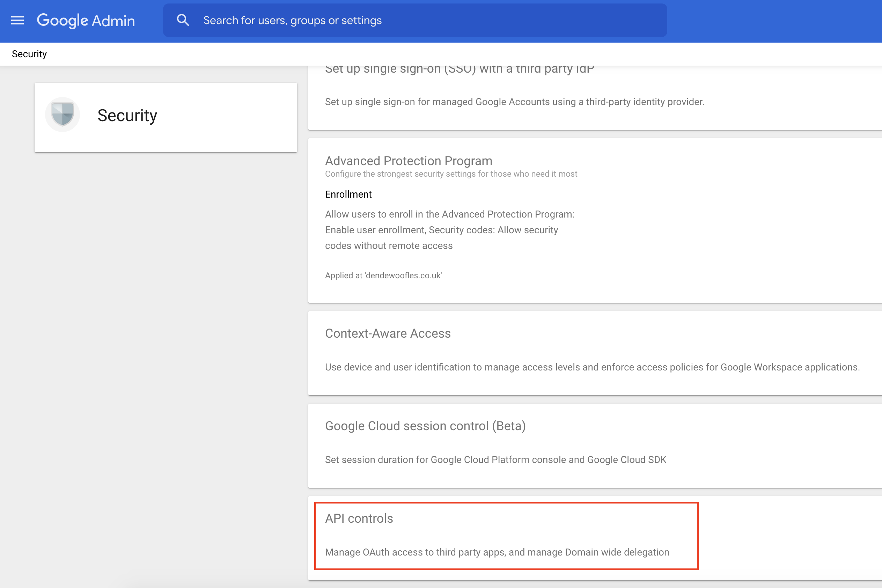Viewport: 882px width, 588px height.
Task: Open the hamburger main menu
Action: click(17, 20)
